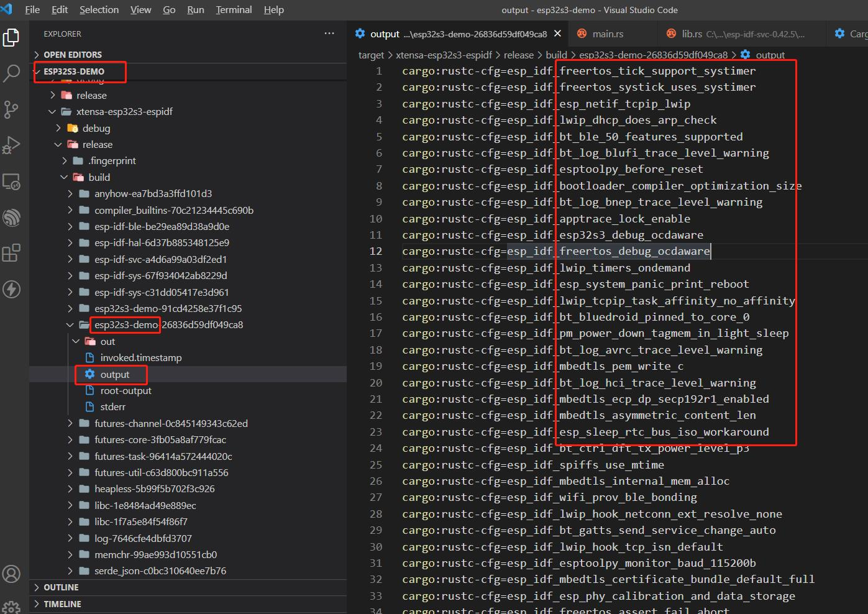Close the output editor tab
Screen dimensions: 868x614
pos(557,34)
